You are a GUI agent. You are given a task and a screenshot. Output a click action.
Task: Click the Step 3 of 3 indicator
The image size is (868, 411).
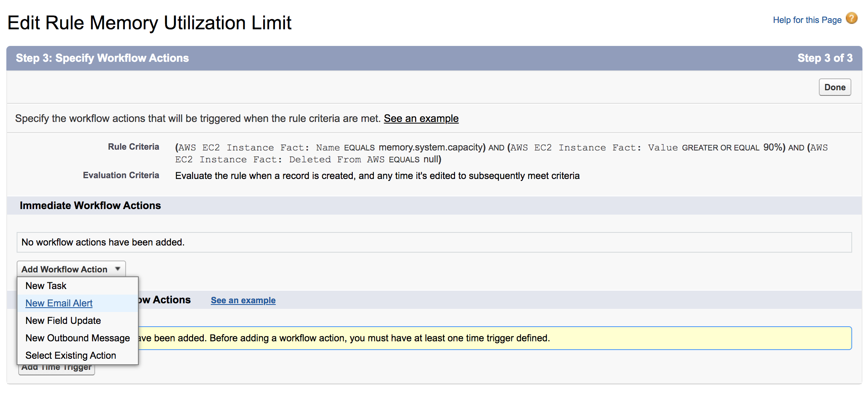[825, 58]
